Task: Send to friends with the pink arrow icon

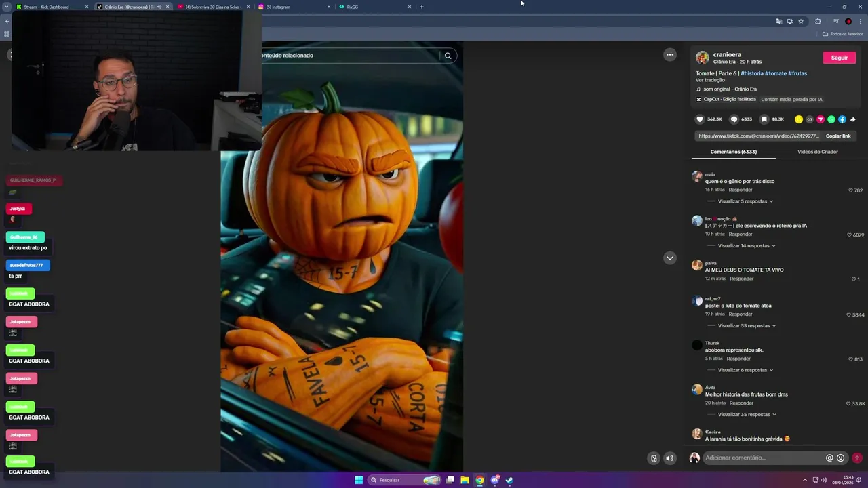Action: coord(821,119)
